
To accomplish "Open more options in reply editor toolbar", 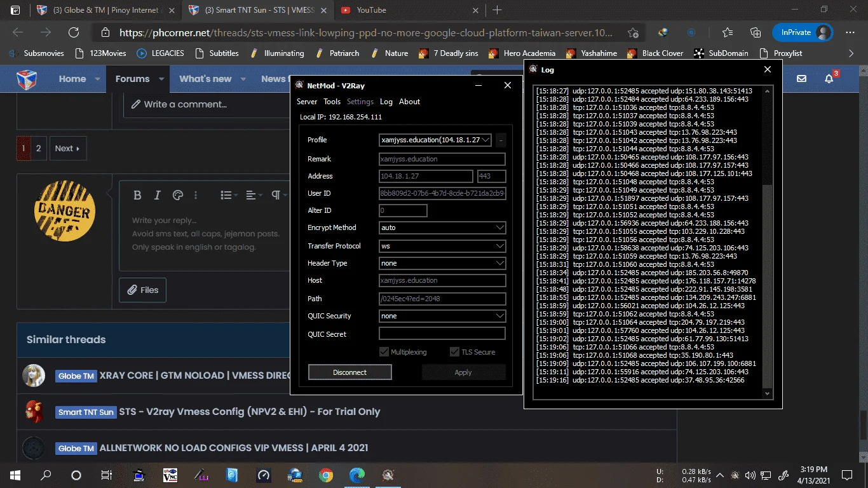I will click(x=196, y=195).
